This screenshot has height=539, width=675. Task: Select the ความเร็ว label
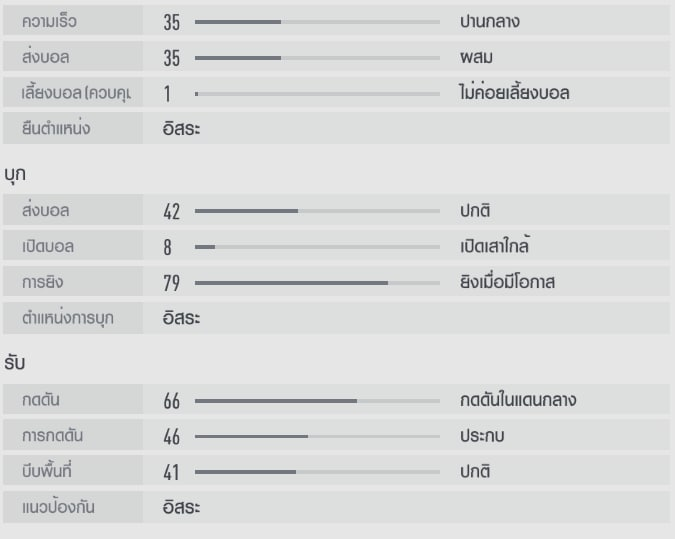(x=49, y=21)
